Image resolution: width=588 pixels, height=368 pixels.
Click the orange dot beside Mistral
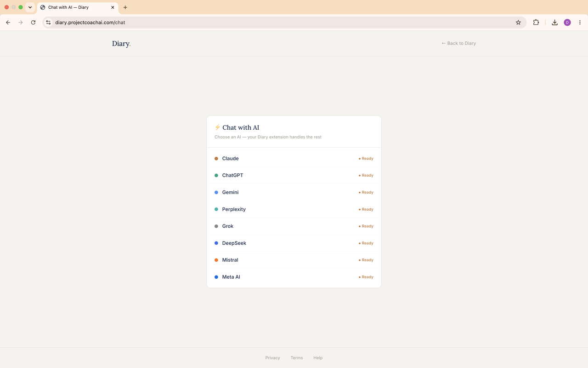click(x=216, y=260)
